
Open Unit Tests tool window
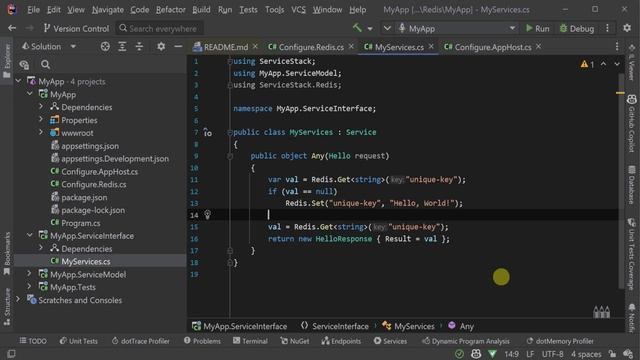tap(79, 341)
